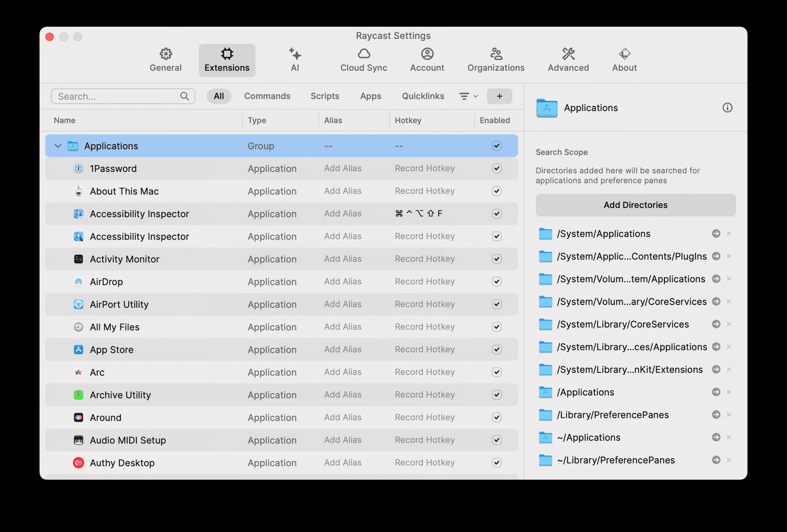Click the About icon
This screenshot has height=532, width=787.
pyautogui.click(x=624, y=59)
